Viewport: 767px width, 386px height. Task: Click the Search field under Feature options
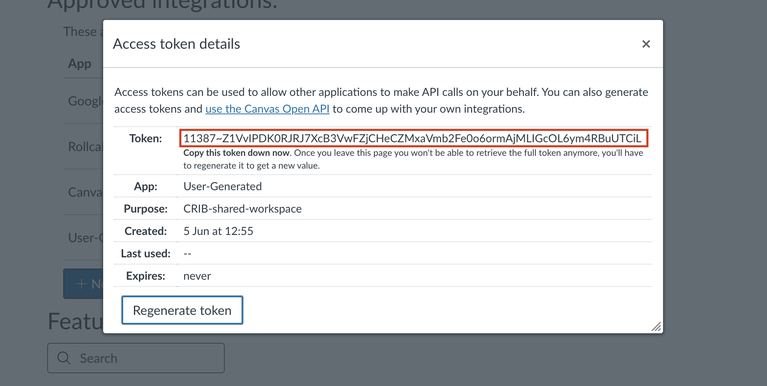pos(136,358)
